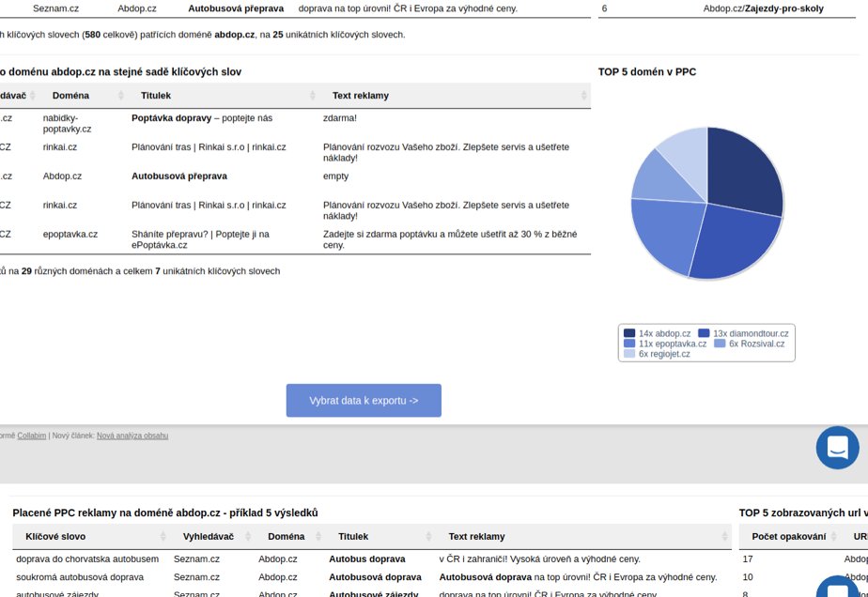Sort upper table by Doména column arrows
Image resolution: width=868 pixels, height=597 pixels.
(x=120, y=96)
